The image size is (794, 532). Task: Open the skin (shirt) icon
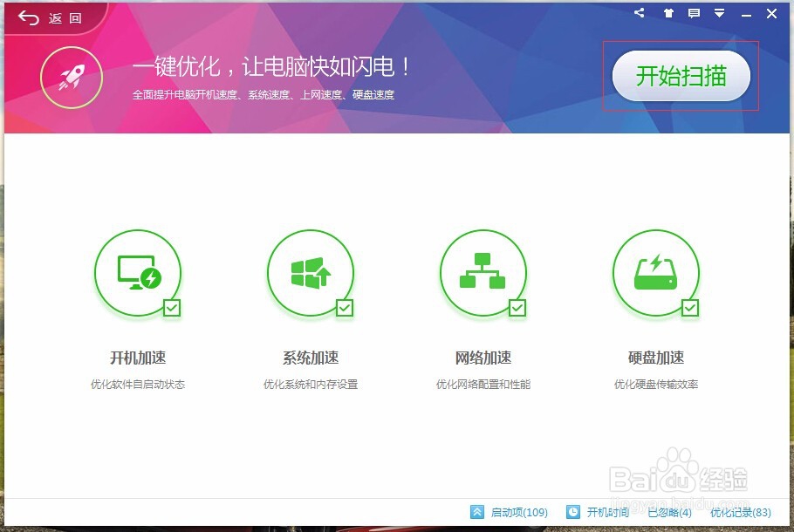pyautogui.click(x=668, y=13)
